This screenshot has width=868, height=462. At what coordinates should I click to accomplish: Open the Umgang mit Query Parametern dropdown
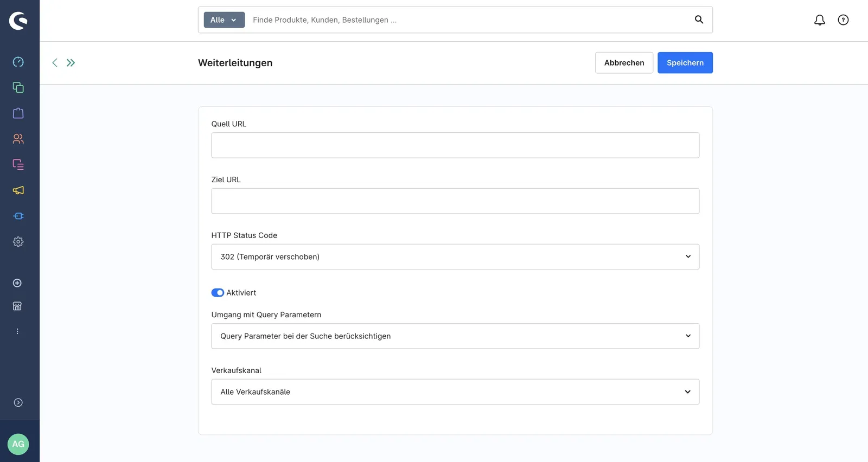coord(455,336)
